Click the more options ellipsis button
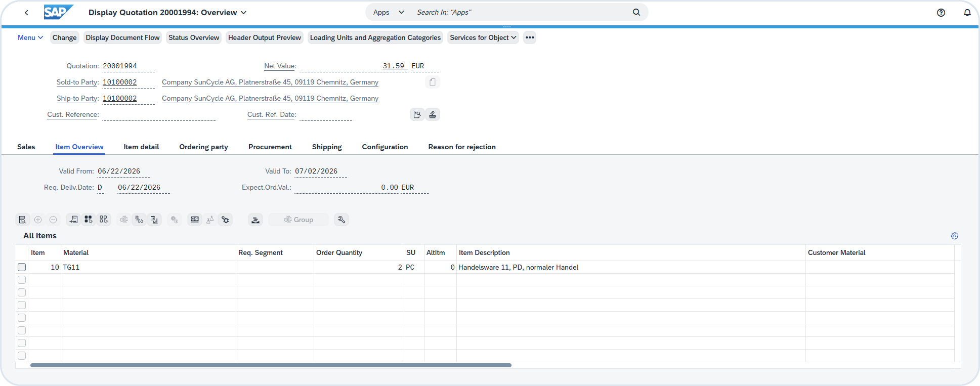Viewport: 980px width, 386px height. 530,37
